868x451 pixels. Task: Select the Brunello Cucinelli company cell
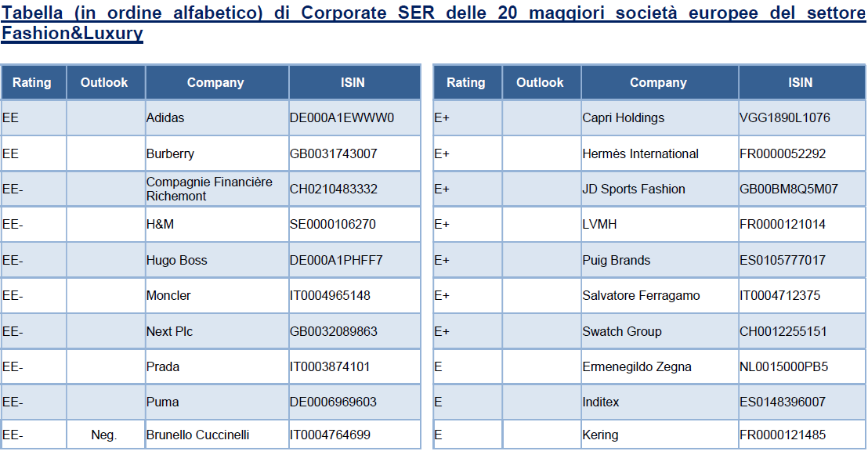(x=199, y=435)
